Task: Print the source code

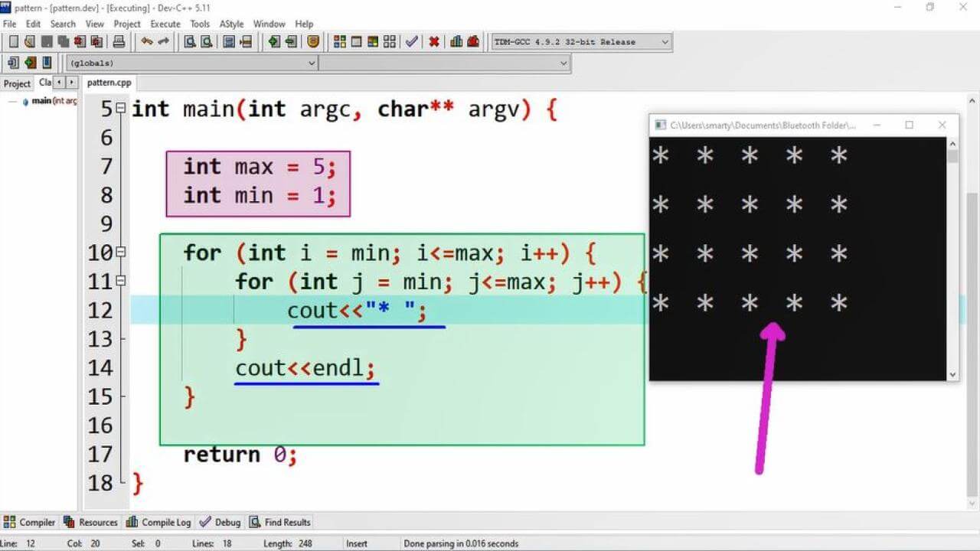Action: (x=120, y=41)
